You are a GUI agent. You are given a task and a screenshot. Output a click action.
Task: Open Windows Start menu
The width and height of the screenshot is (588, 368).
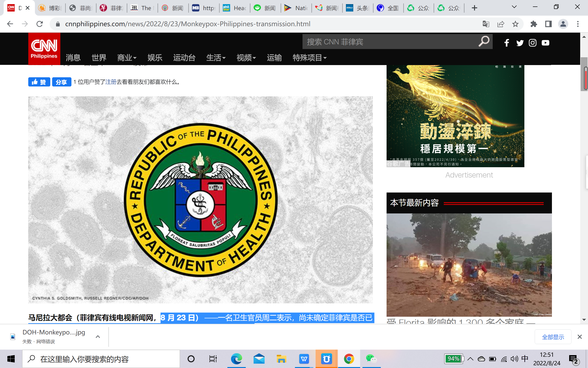(x=11, y=359)
